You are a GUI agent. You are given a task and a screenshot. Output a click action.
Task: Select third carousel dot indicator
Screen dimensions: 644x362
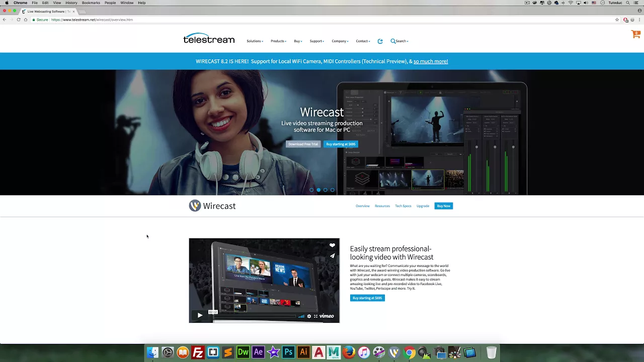[x=326, y=190]
